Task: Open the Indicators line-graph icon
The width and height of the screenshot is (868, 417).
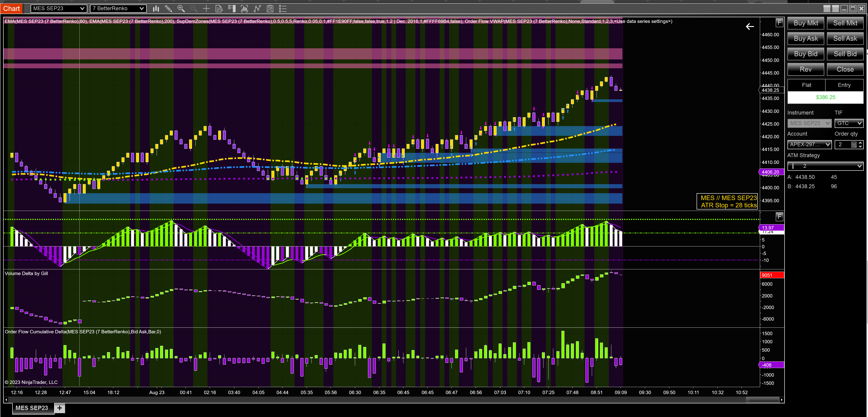Action: pos(257,9)
